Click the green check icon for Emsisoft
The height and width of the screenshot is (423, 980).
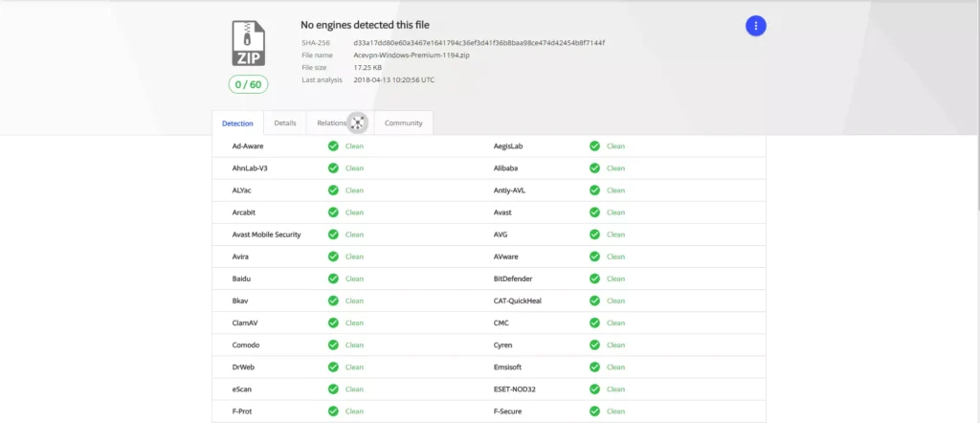point(594,367)
